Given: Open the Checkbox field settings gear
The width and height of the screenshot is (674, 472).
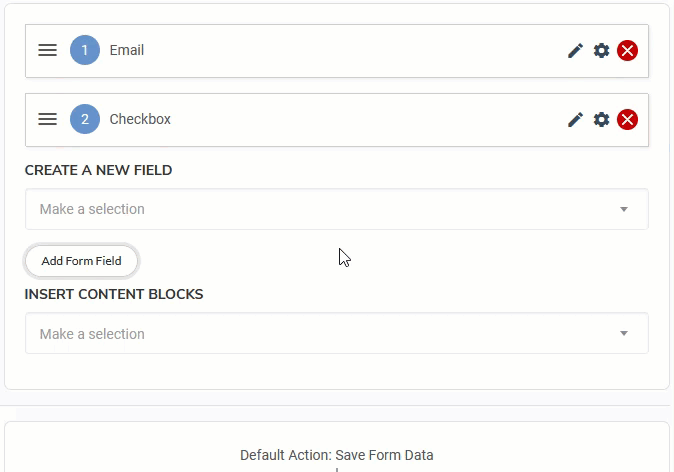Looking at the screenshot, I should coord(601,120).
